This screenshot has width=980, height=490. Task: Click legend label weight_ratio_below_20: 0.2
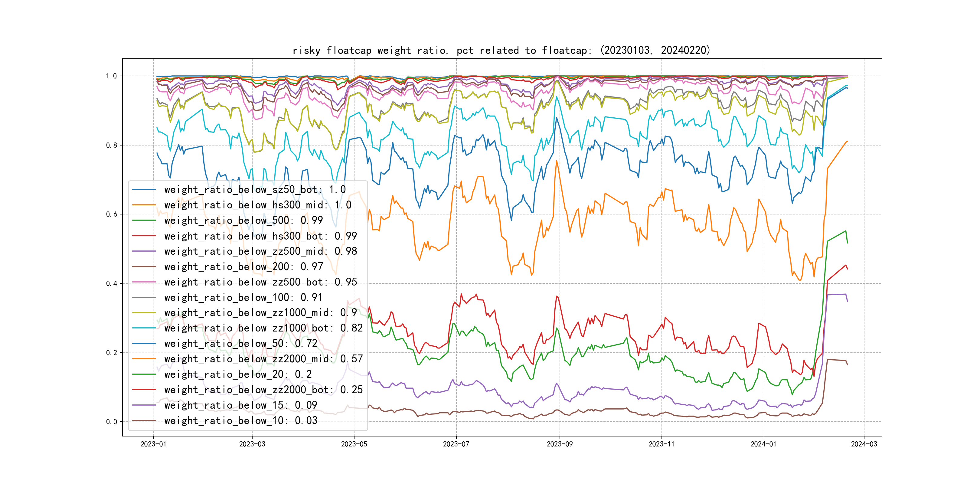point(238,374)
